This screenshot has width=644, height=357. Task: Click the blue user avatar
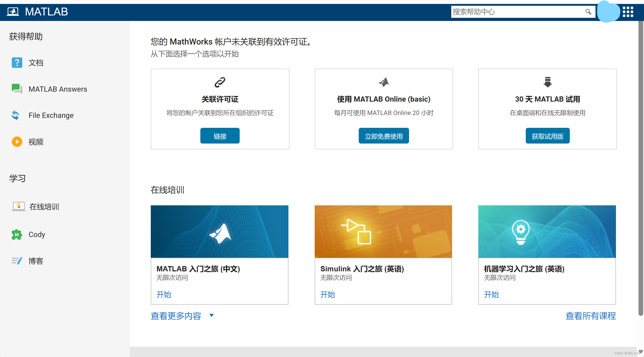[608, 12]
